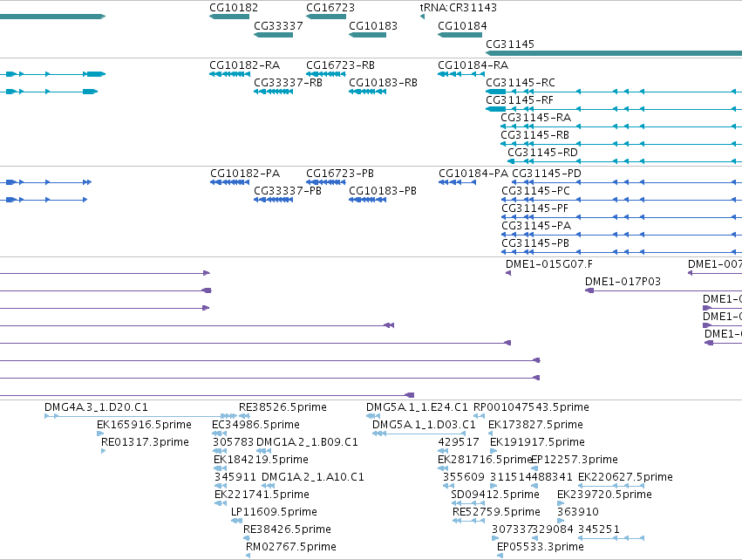Click protein CG16723-PB
The height and width of the screenshot is (560, 742).
(x=340, y=174)
